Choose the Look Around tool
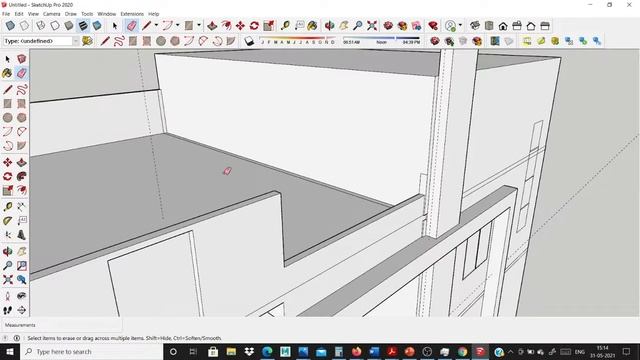The width and height of the screenshot is (640, 360). coord(22,296)
